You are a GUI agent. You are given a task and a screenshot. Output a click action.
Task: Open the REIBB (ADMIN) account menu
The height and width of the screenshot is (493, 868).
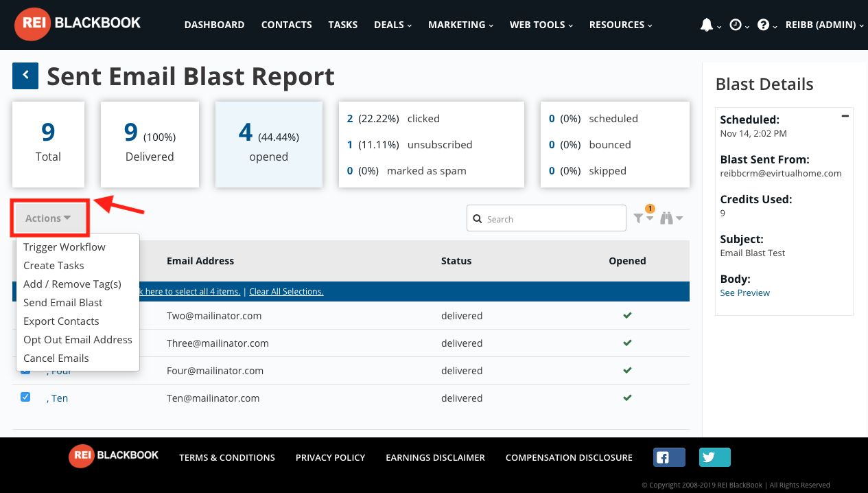[825, 25]
